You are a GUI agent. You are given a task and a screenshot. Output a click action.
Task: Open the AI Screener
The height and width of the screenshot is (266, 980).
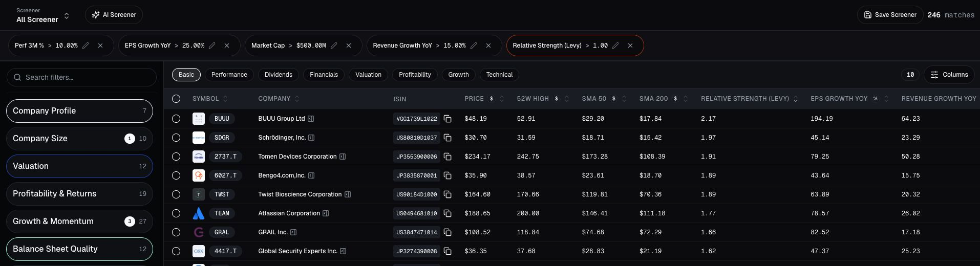point(114,15)
